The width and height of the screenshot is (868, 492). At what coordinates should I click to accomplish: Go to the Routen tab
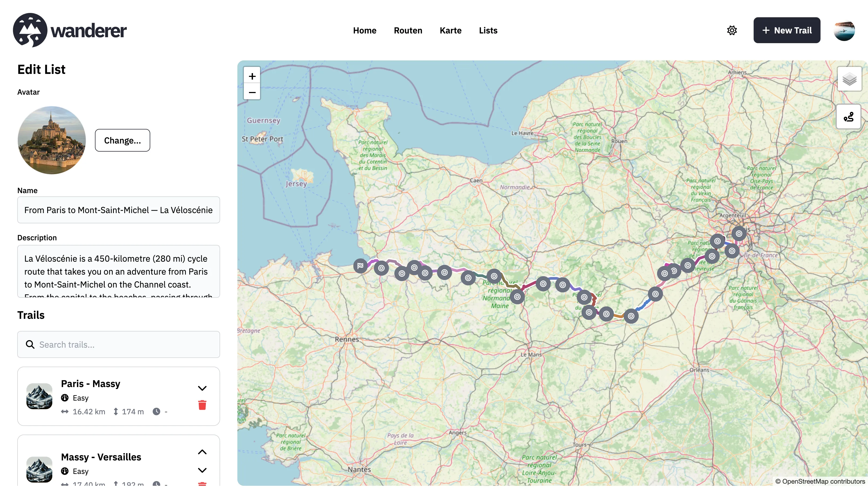408,30
